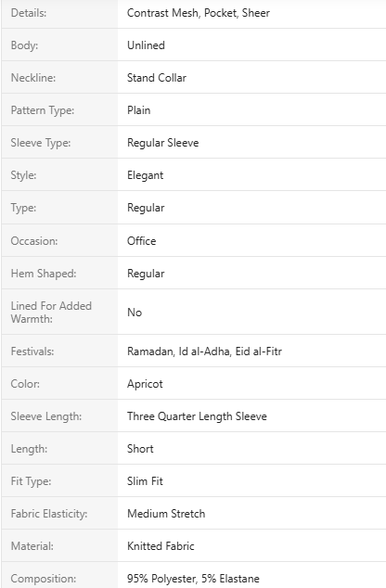386x588 pixels.
Task: Click the Hem Shaped label
Action: (x=44, y=274)
